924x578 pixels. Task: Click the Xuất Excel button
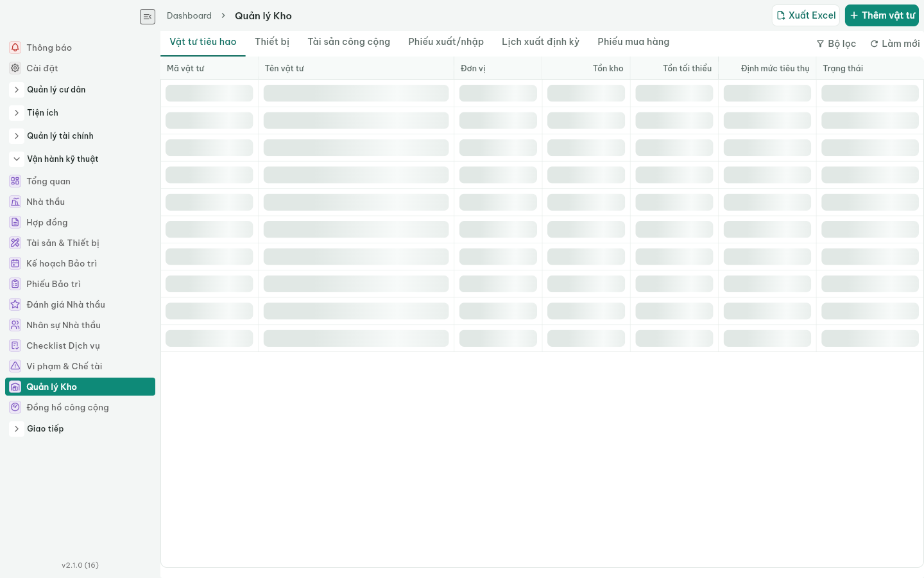[x=806, y=15]
